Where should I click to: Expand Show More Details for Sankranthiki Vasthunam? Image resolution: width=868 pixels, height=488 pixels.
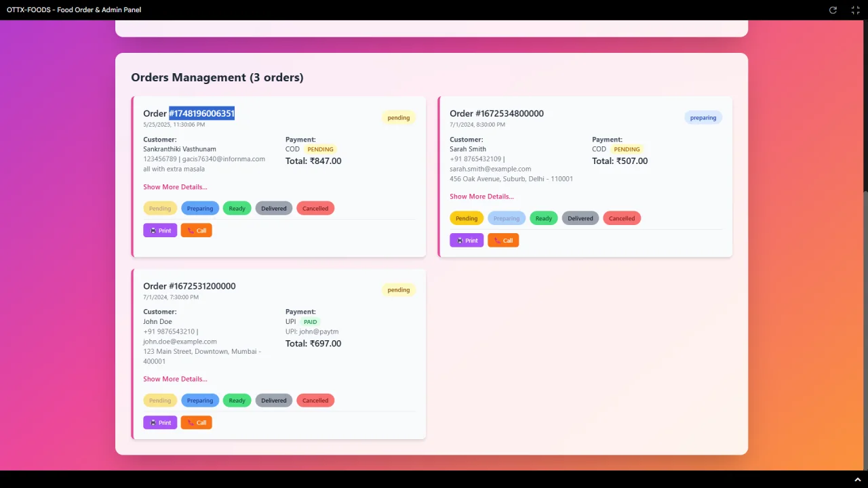tap(175, 187)
